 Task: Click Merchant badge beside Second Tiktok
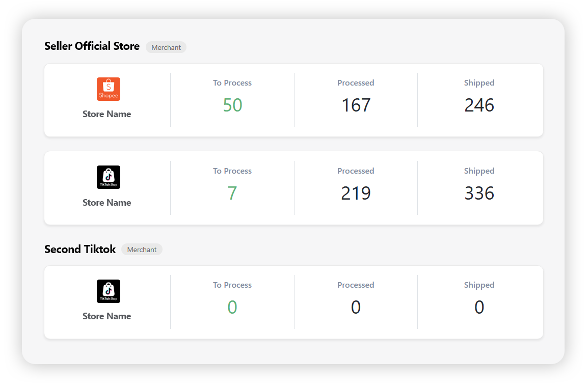pyautogui.click(x=142, y=250)
